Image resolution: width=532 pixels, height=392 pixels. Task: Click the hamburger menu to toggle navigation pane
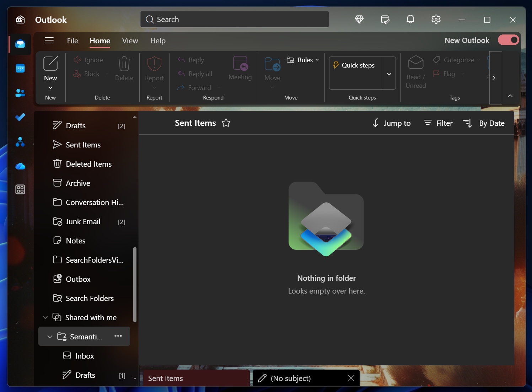pos(49,41)
